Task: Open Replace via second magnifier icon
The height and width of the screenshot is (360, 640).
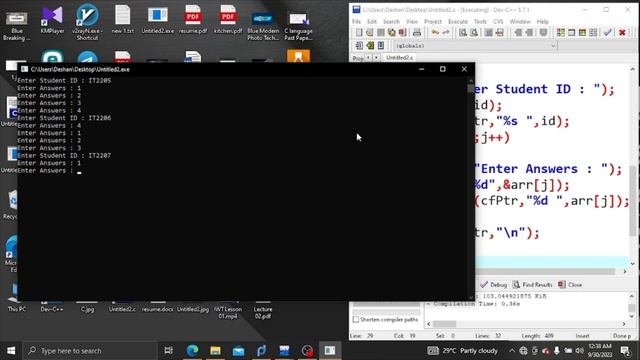Action: tap(474, 33)
